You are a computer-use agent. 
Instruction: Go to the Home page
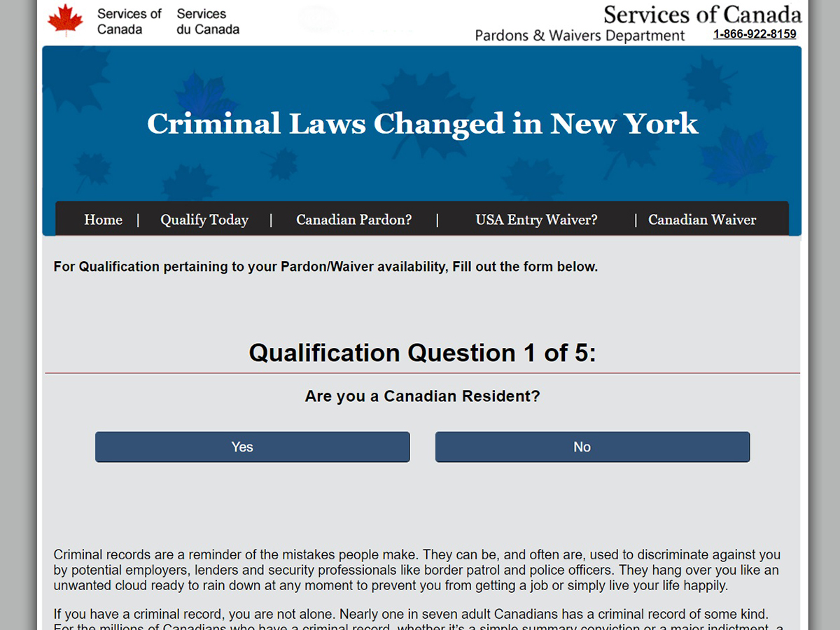tap(104, 220)
